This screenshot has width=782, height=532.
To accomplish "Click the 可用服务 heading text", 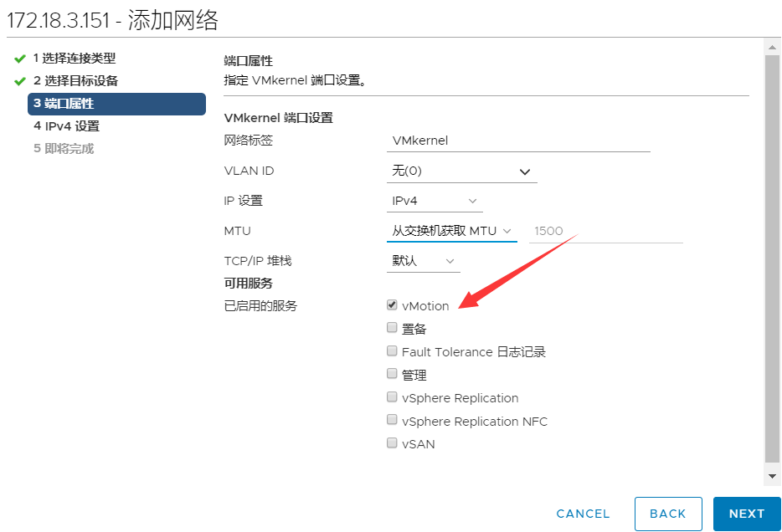I will click(249, 283).
